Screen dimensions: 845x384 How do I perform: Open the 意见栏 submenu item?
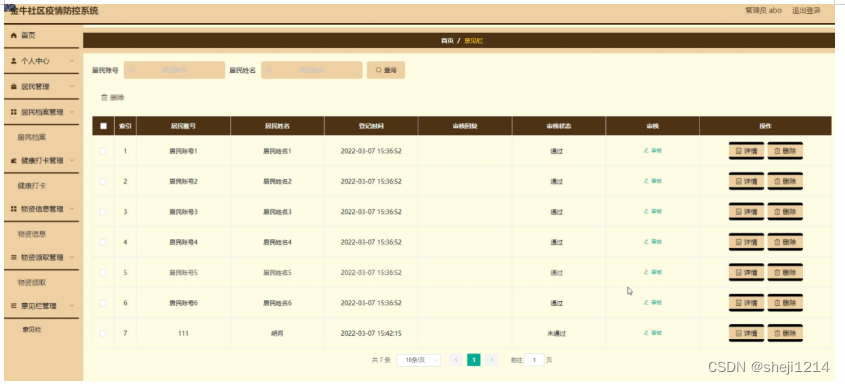click(x=32, y=329)
